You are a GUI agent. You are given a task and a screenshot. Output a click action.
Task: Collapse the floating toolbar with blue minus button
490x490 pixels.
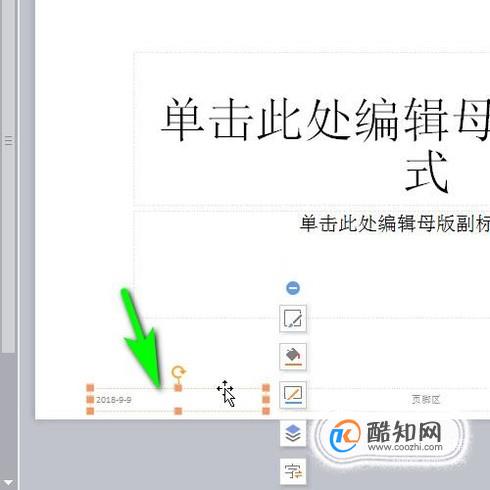click(x=293, y=288)
